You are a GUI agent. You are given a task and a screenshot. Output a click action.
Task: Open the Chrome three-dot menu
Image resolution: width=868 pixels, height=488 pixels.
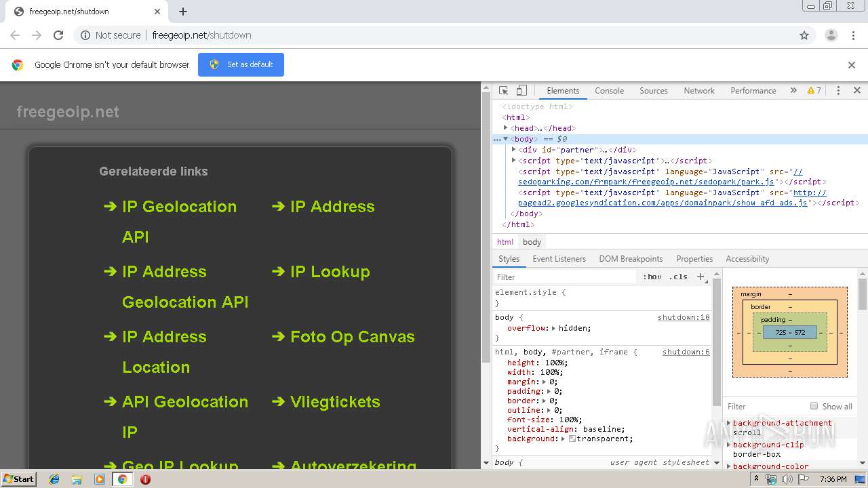[x=853, y=35]
